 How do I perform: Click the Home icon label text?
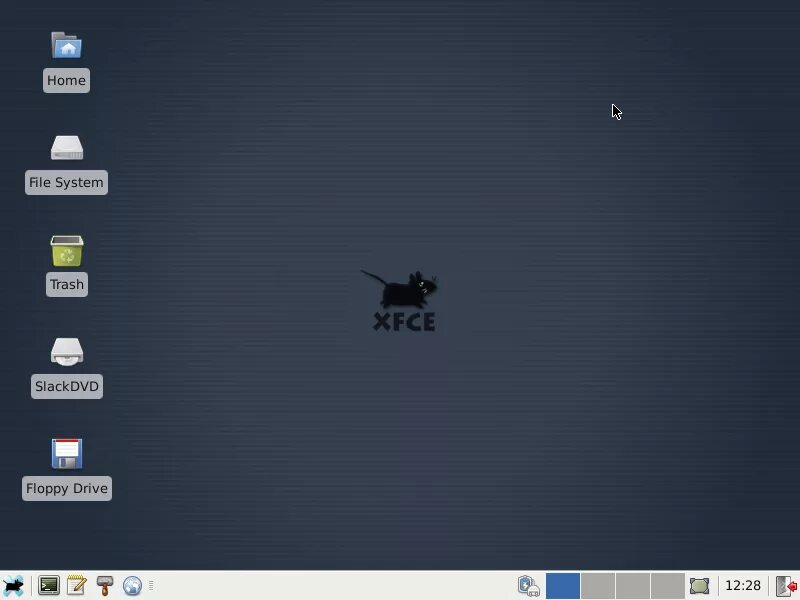tap(66, 81)
